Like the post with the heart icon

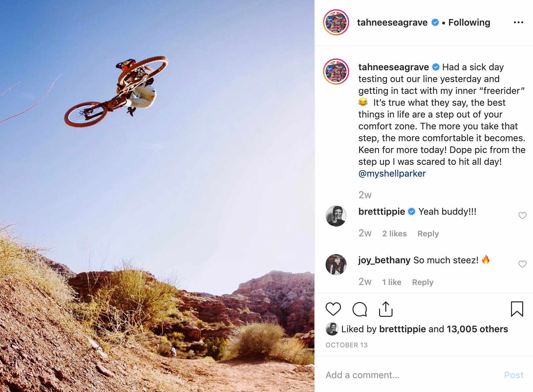pyautogui.click(x=333, y=309)
